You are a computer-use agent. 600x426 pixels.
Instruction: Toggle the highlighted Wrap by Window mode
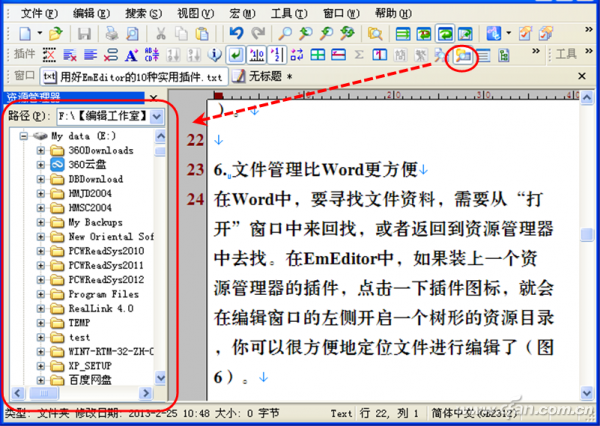445,34
